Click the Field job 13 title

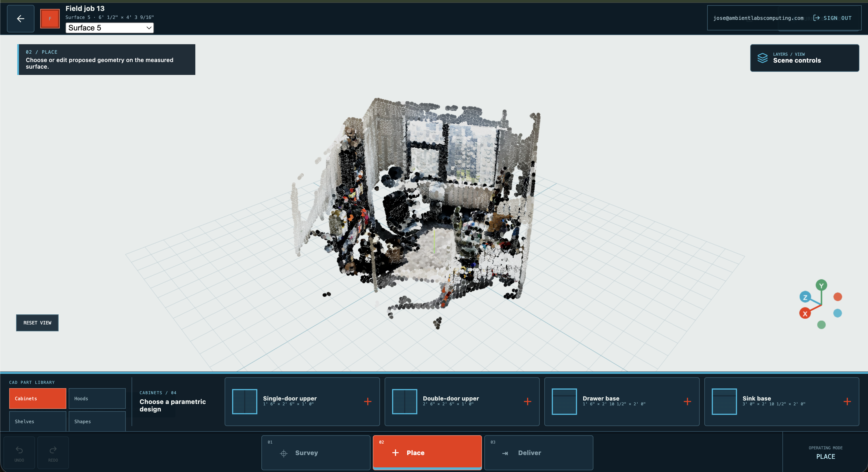(x=85, y=8)
